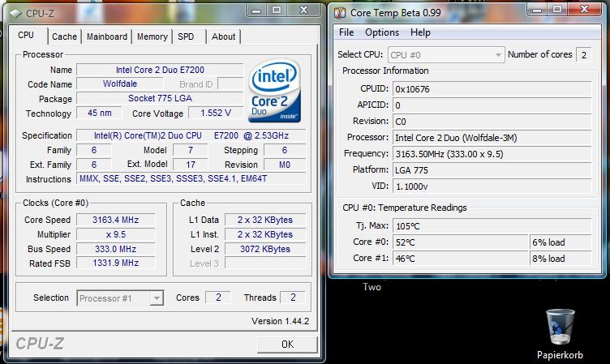Viewport: 610px width, 364px height.
Task: Click the CPUID value '0x10676'
Action: coord(492,89)
